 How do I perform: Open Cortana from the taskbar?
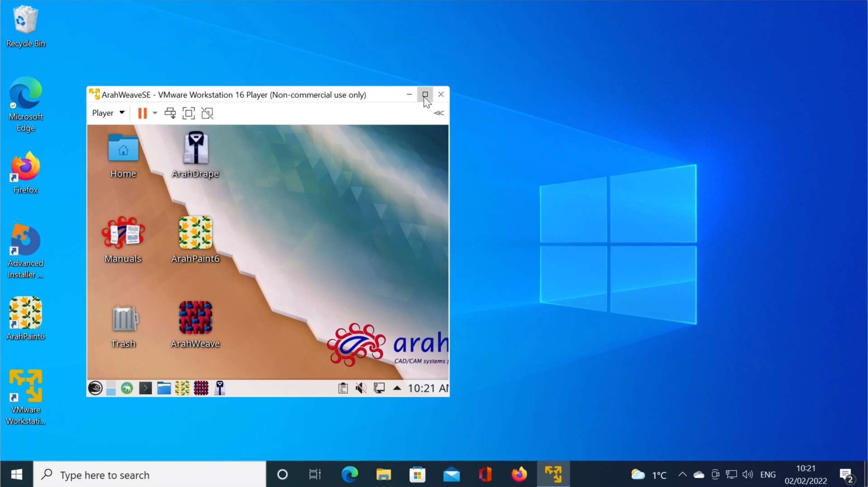coord(283,474)
